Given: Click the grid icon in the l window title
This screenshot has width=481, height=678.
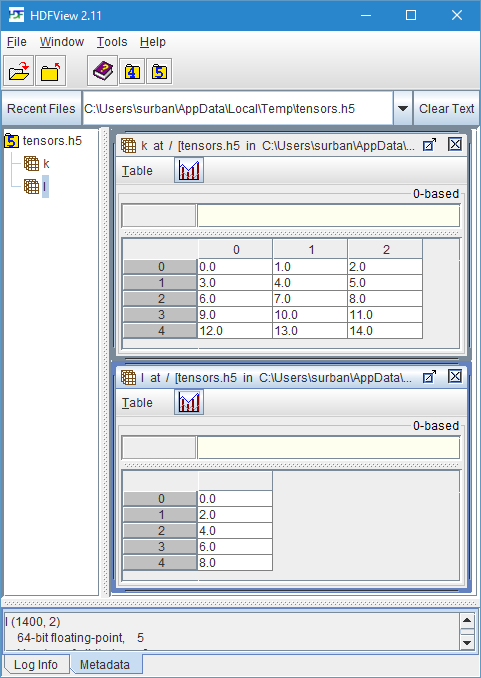Looking at the screenshot, I should (x=128, y=377).
